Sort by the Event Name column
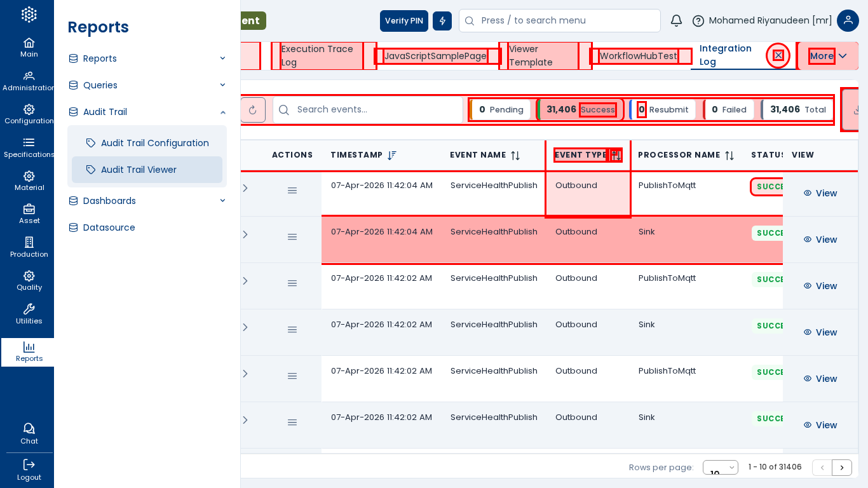Image resolution: width=868 pixels, height=488 pixels. tap(515, 156)
